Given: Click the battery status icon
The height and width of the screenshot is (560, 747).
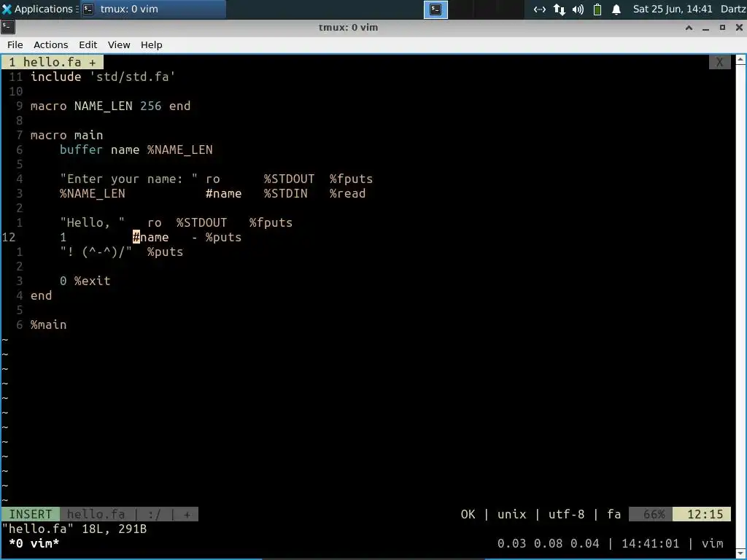Looking at the screenshot, I should (597, 9).
